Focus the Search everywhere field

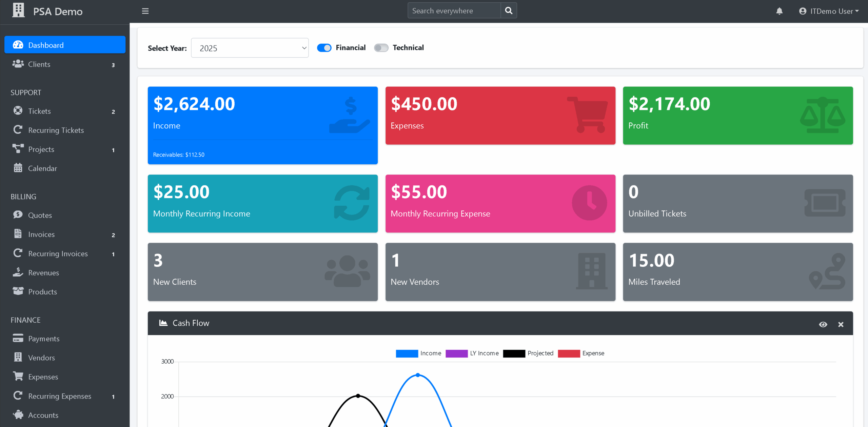pyautogui.click(x=454, y=11)
